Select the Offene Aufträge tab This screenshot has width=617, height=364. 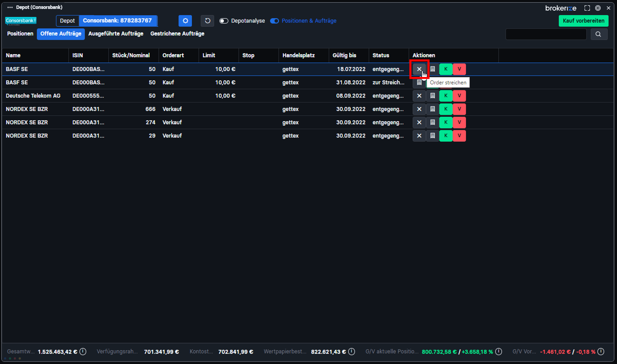click(61, 34)
